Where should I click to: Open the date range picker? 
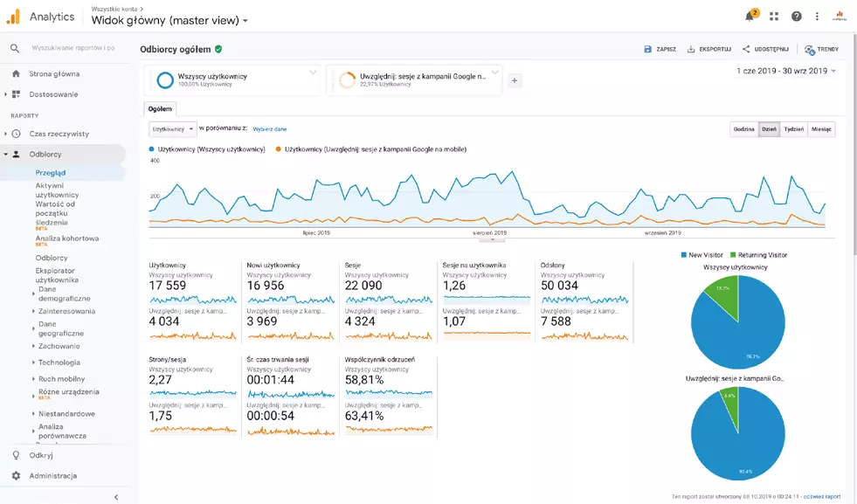(786, 71)
